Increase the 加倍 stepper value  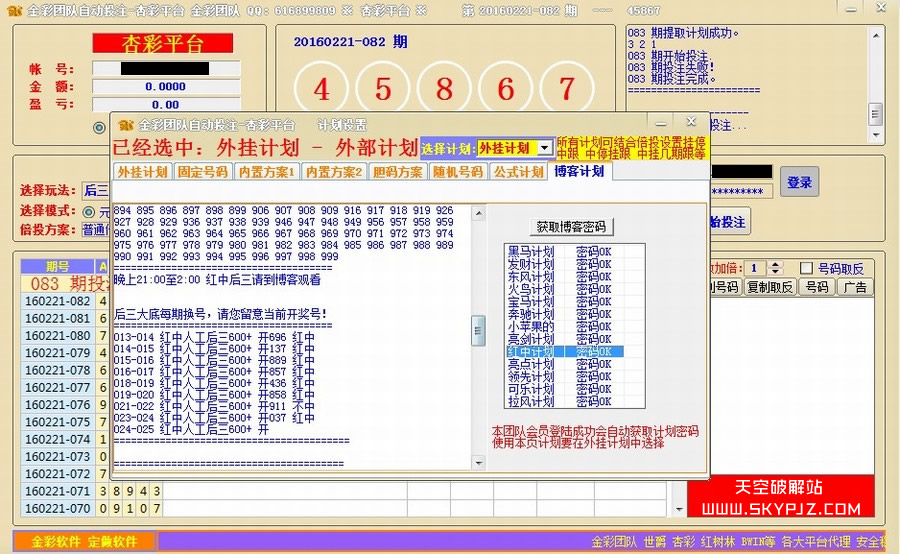(x=775, y=265)
